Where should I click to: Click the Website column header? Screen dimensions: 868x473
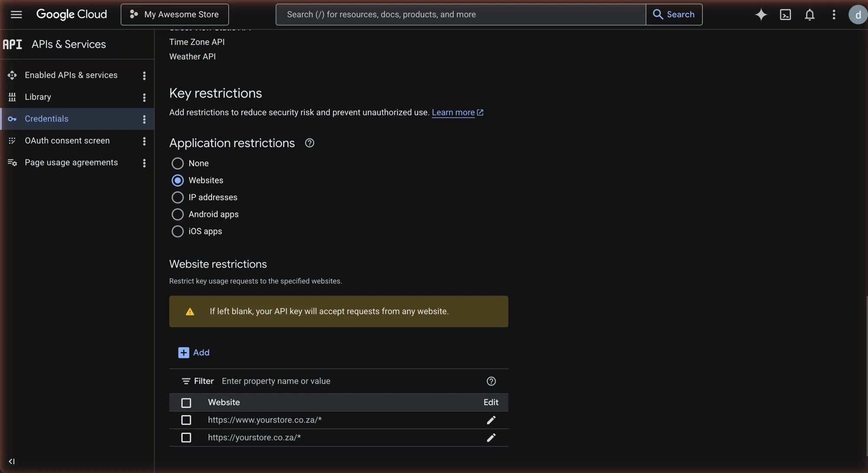click(x=224, y=402)
